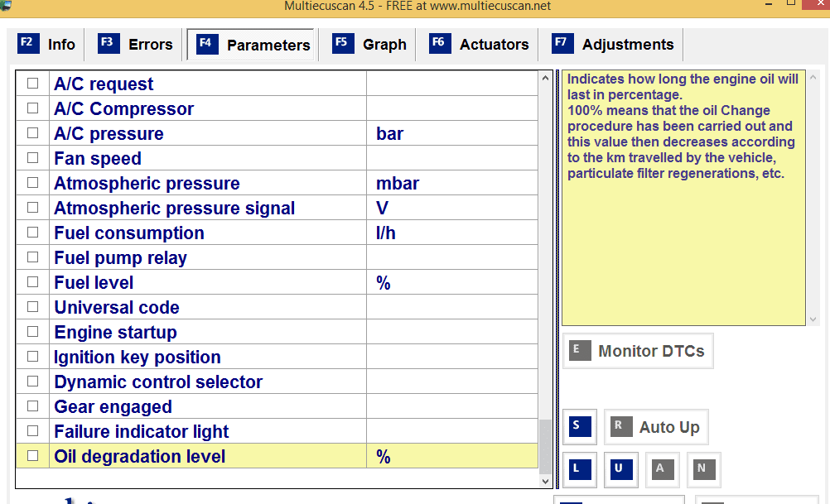830x504 pixels.
Task: Tick the Fuel consumption checkbox
Action: (33, 233)
